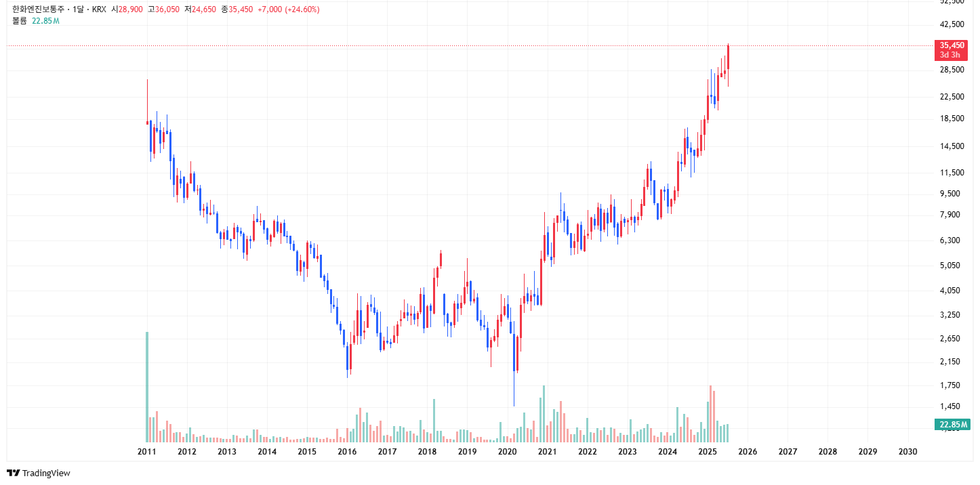Click the 2011 label on time axis
Screen dimensions: 980x485
(147, 452)
